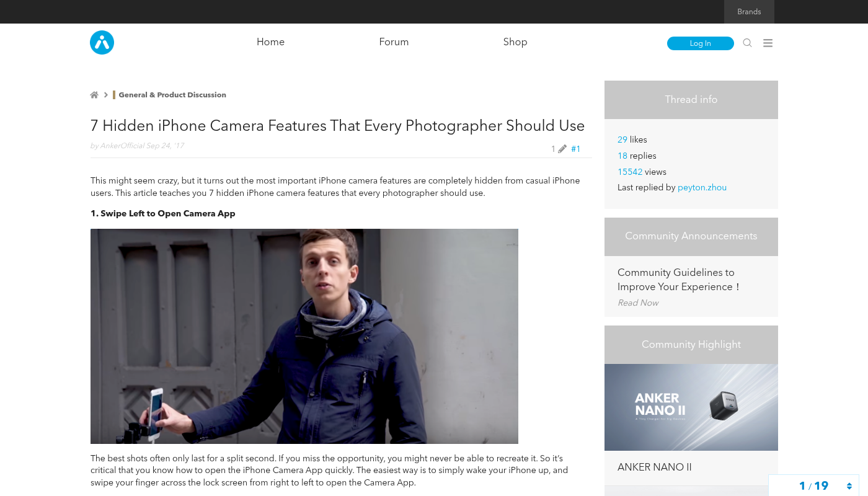
Task: Open the Shop menu item
Action: (515, 42)
